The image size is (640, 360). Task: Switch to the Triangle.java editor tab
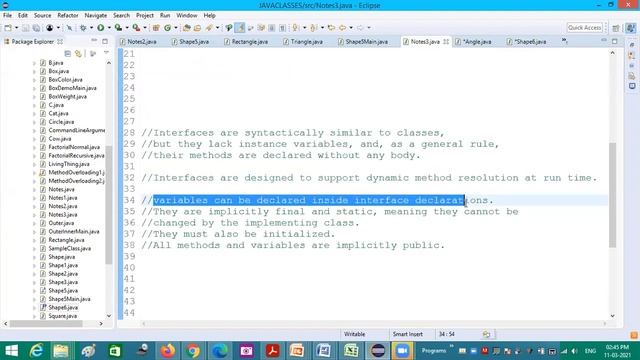pyautogui.click(x=303, y=42)
